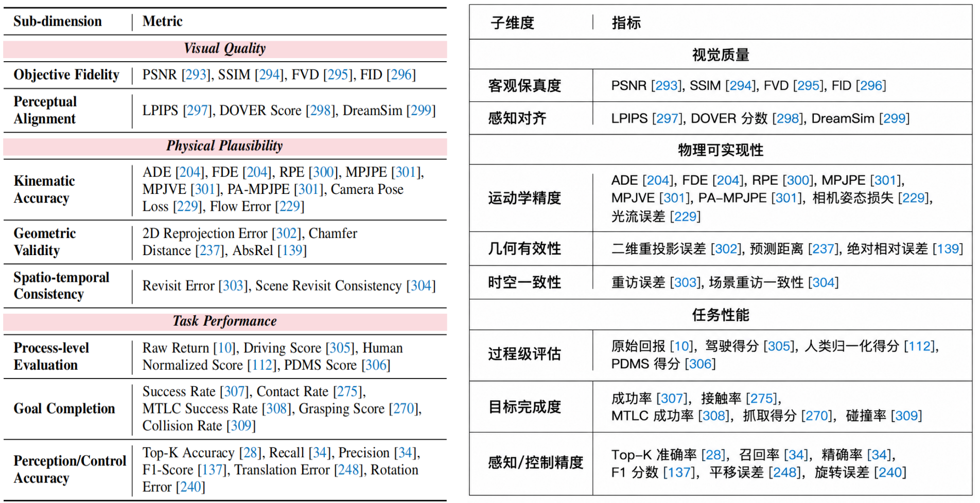Select the Goal Completion row label
Viewport: 980px width, 503px height.
(x=64, y=409)
